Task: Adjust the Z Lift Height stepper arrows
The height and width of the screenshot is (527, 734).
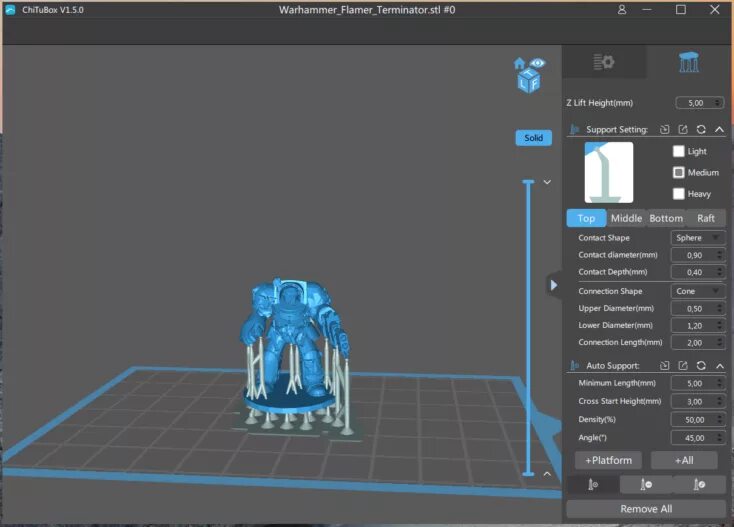Action: (x=718, y=103)
